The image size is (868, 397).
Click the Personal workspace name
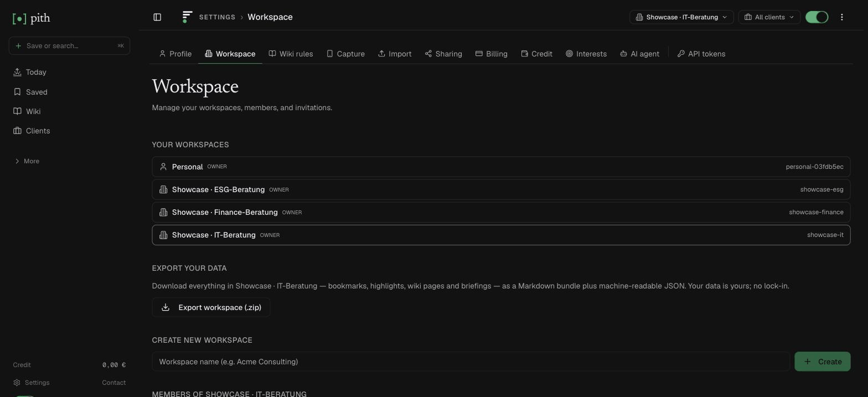pos(187,167)
